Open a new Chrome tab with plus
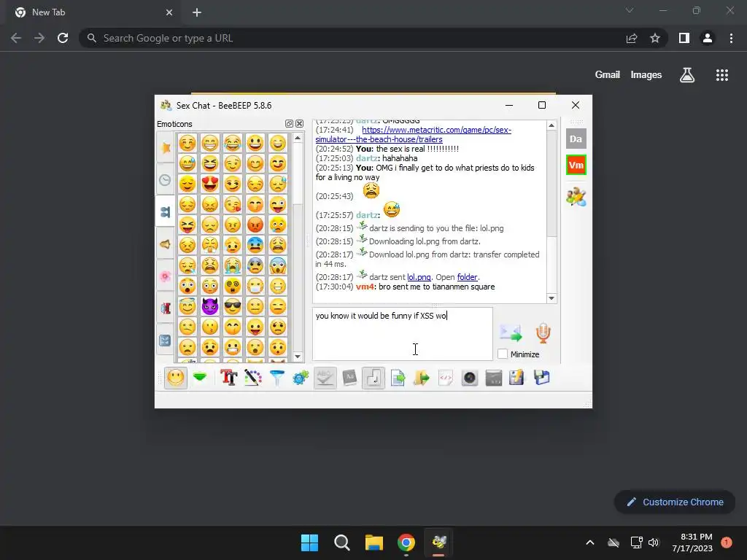This screenshot has height=560, width=747. point(197,12)
